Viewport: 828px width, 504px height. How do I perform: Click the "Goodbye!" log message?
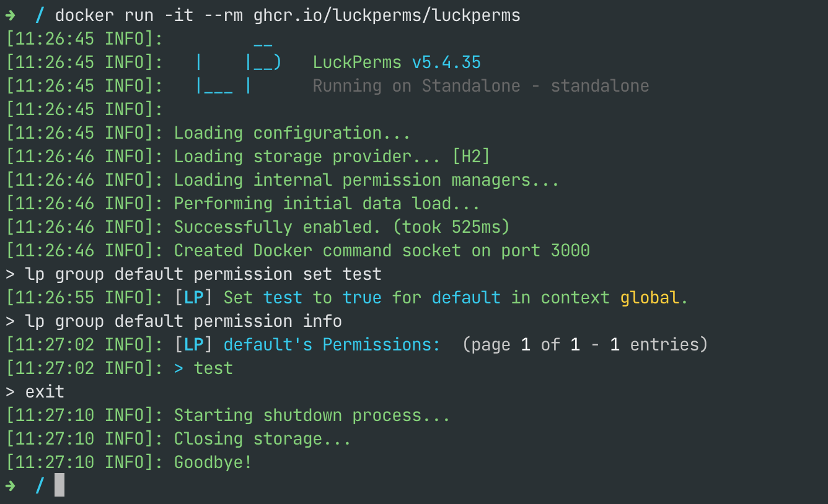pyautogui.click(x=213, y=463)
